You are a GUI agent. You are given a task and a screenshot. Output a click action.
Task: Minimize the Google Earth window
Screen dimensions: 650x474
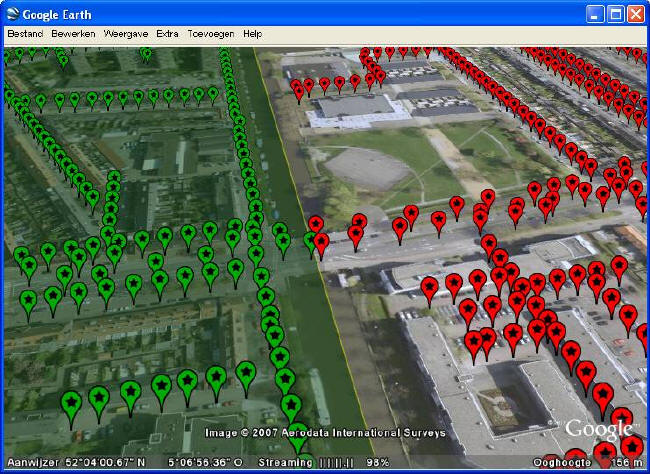(x=595, y=15)
